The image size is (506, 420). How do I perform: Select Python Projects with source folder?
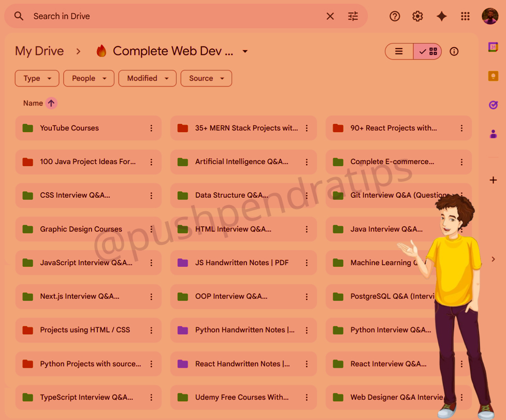pyautogui.click(x=88, y=364)
